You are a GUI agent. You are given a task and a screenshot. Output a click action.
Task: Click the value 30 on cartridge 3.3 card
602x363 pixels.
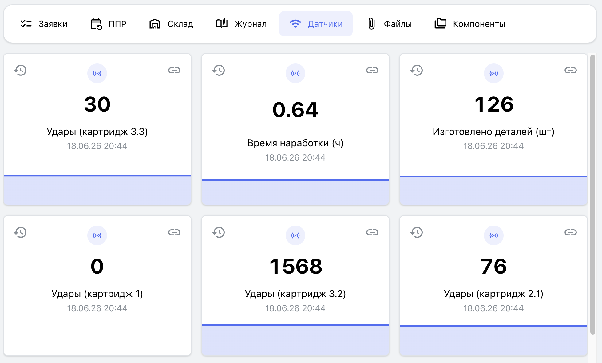click(x=97, y=104)
